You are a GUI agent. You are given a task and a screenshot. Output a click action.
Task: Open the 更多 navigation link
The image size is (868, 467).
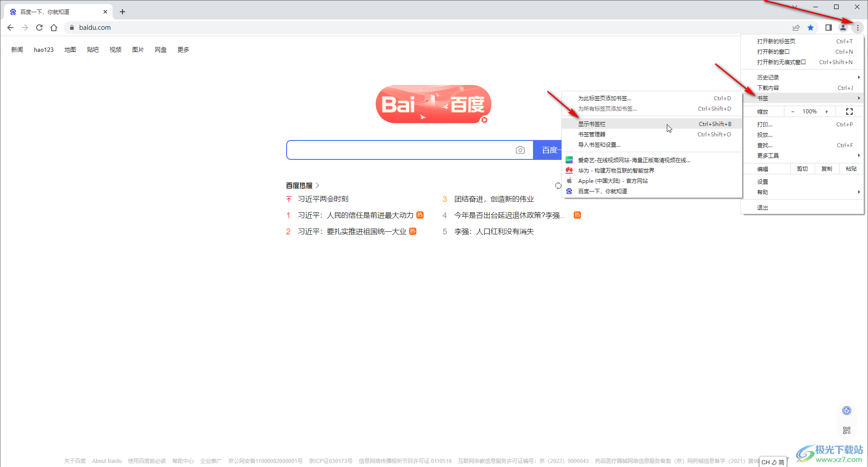pos(183,50)
